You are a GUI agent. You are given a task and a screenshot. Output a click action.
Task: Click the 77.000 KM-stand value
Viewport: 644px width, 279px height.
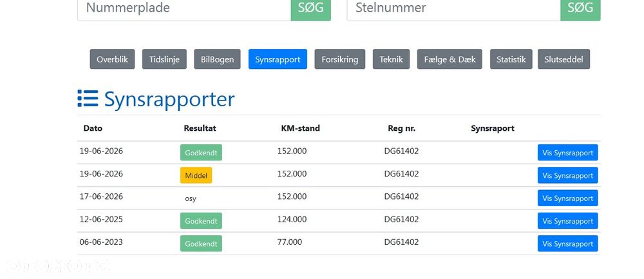[290, 242]
